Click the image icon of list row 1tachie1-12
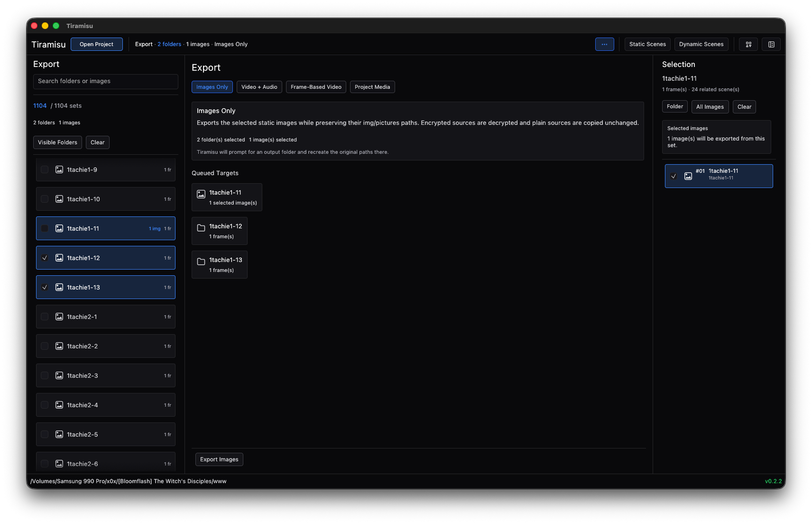 (x=59, y=258)
